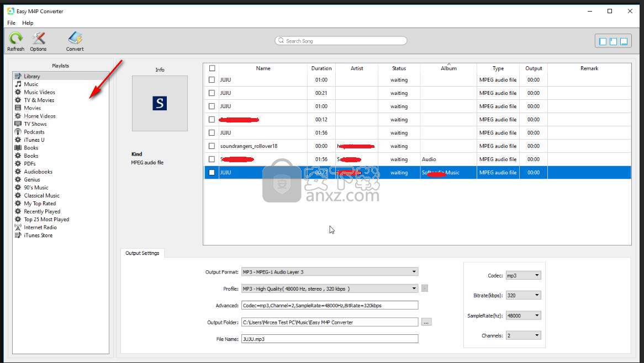Open the Bitrate(kbps) dropdown
The height and width of the screenshot is (363, 644).
click(523, 295)
